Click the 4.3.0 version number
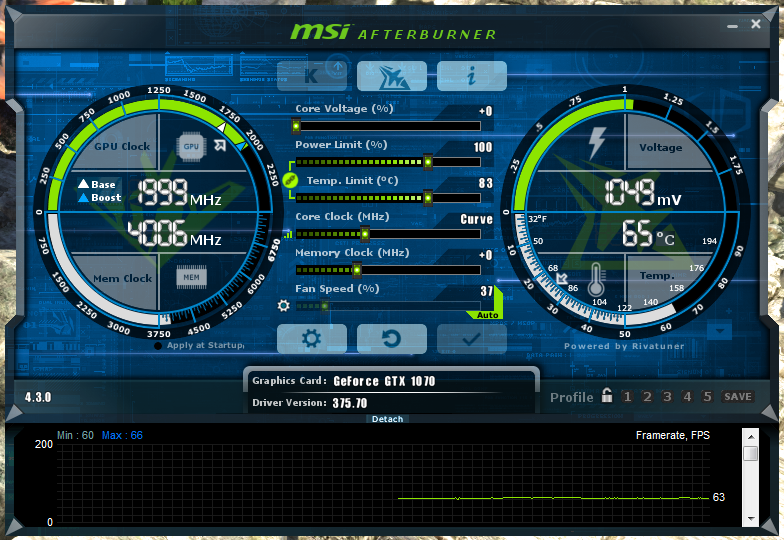 (38, 398)
